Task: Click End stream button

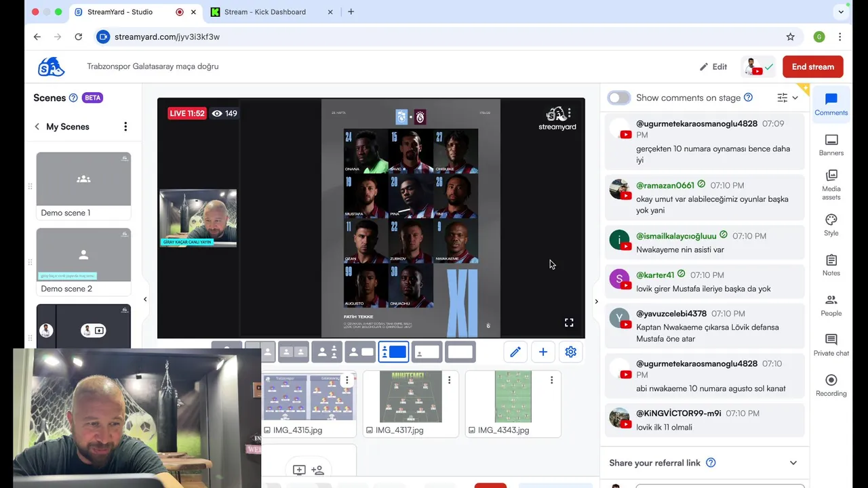Action: (x=812, y=66)
